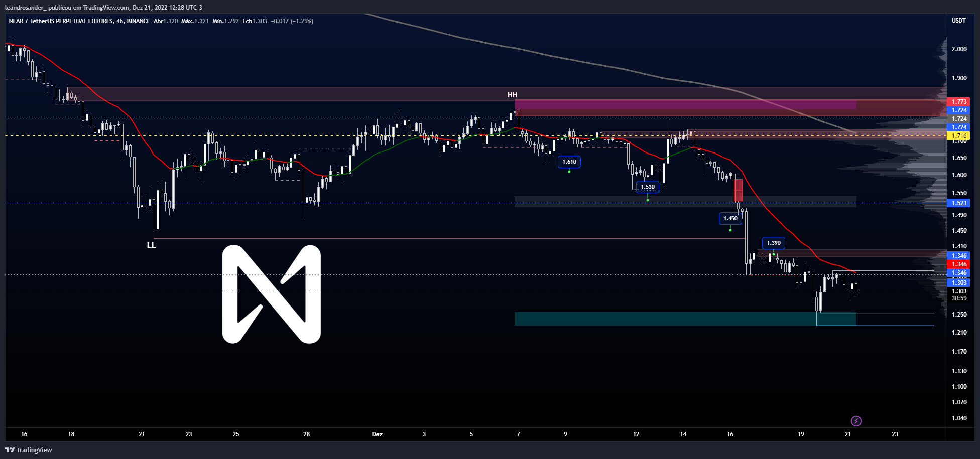This screenshot has width=980, height=459.
Task: Click the Abr1.320 open value
Action: [x=166, y=21]
